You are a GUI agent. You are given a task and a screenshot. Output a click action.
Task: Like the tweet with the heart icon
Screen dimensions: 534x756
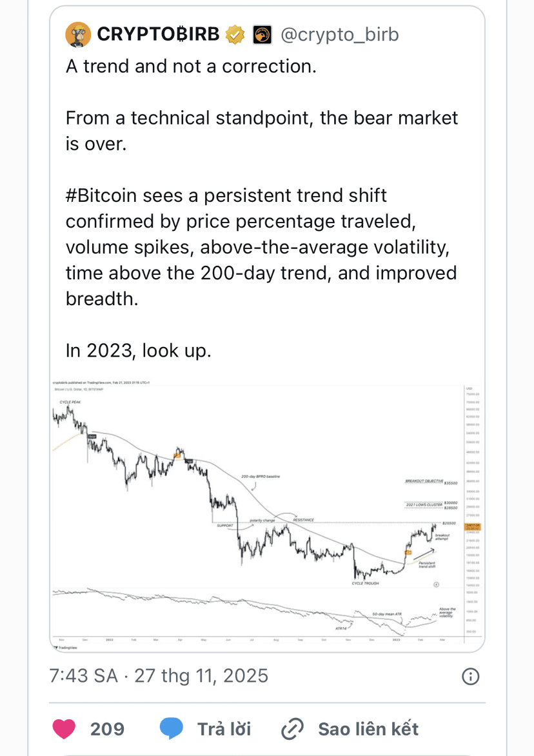(64, 728)
